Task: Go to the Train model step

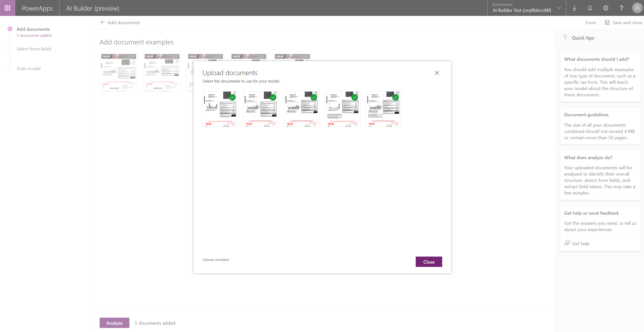Action: (x=29, y=69)
